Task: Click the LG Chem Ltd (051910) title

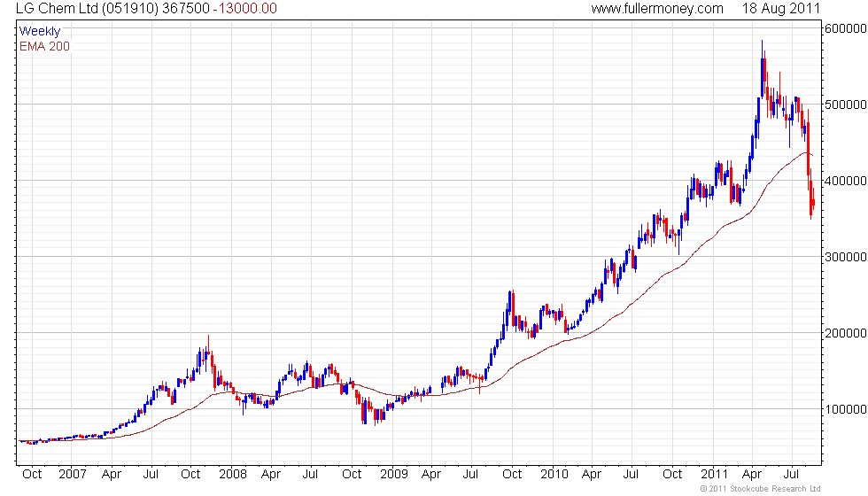Action: tap(87, 8)
